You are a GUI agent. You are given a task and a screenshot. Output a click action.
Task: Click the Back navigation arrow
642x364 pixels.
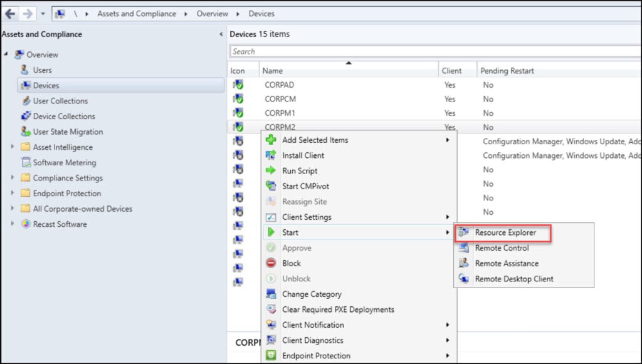click(10, 14)
